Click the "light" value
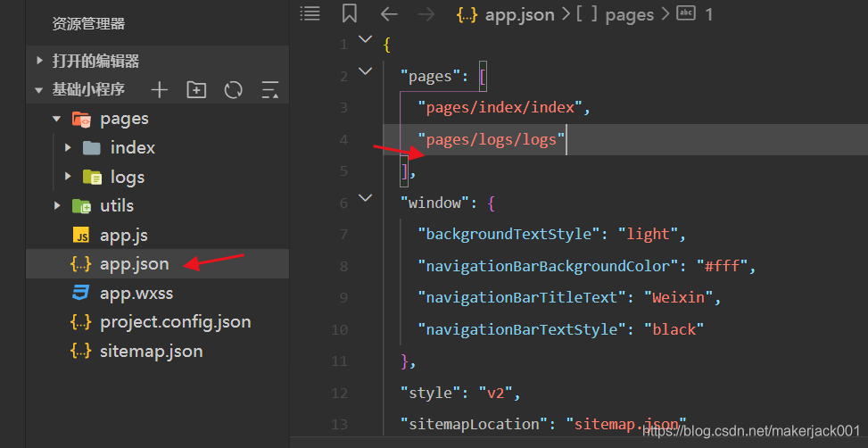868x448 pixels. pos(648,234)
